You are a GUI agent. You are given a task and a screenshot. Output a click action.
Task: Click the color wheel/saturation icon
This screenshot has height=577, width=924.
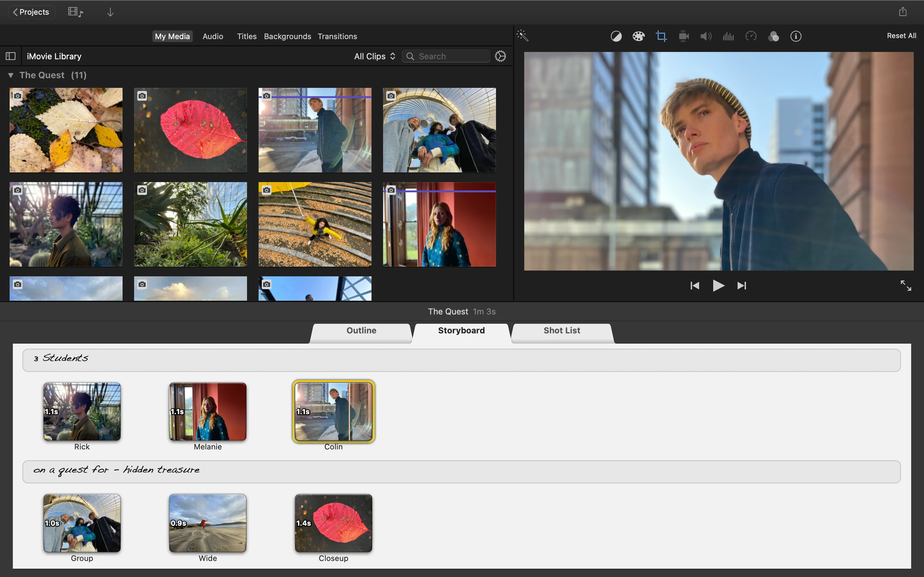(x=637, y=37)
